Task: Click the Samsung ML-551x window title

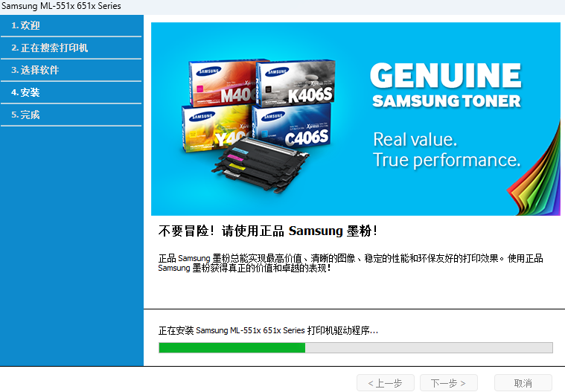Action: pyautogui.click(x=61, y=6)
